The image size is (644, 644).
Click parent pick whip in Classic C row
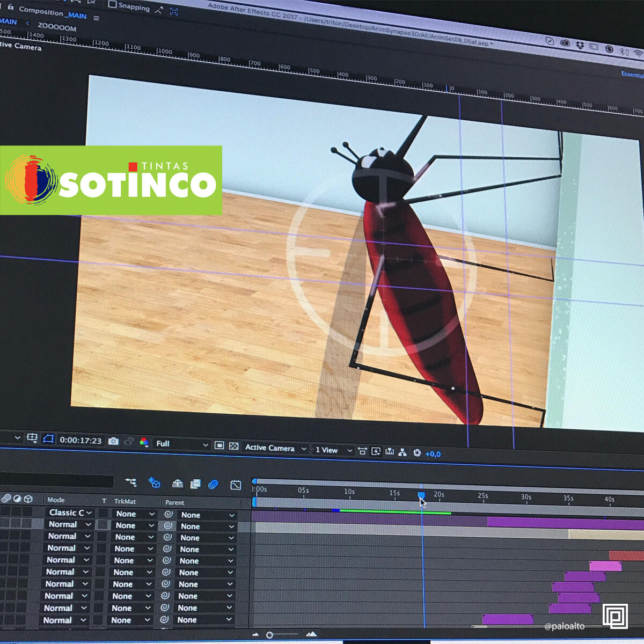pos(169,514)
